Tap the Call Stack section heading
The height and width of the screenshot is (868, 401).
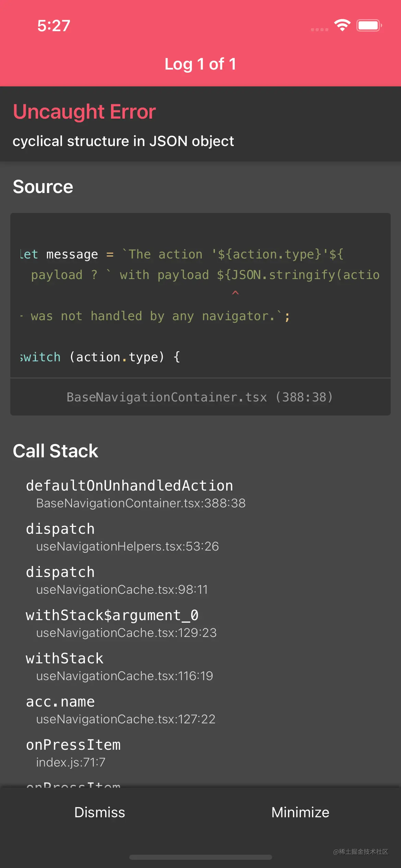tap(56, 451)
